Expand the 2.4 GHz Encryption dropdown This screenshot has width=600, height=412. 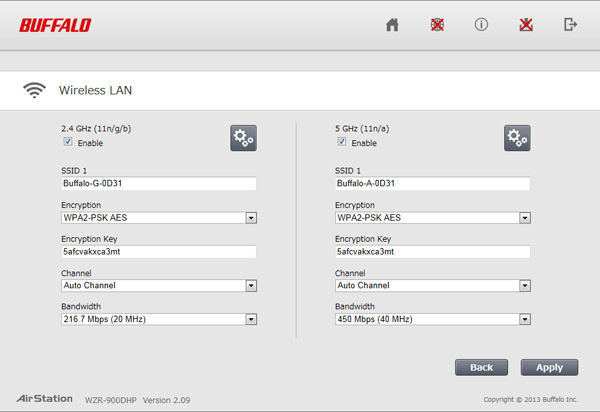tap(159, 217)
